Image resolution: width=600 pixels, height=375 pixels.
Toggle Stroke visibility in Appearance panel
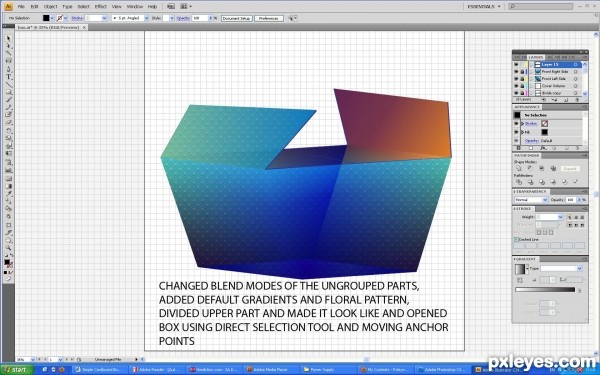tap(517, 124)
